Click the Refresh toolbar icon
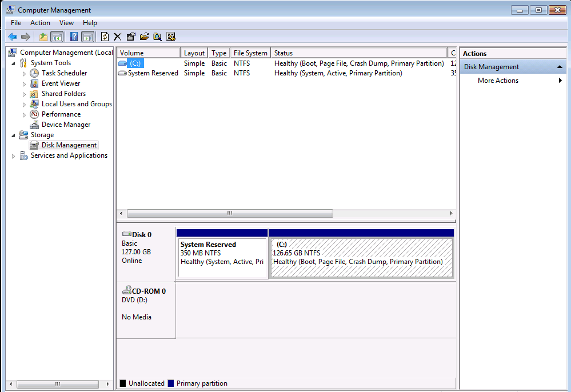The image size is (571, 392). tap(105, 37)
